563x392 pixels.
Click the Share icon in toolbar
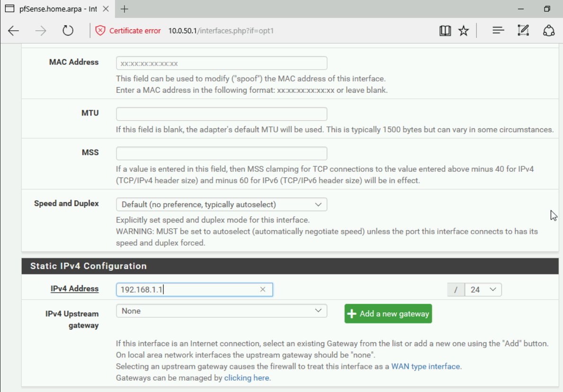(x=549, y=31)
